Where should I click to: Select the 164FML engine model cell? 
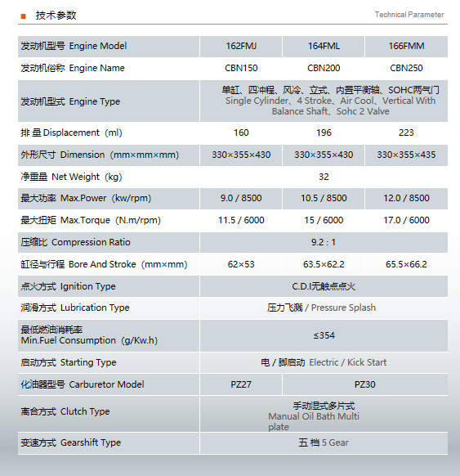[x=324, y=47]
